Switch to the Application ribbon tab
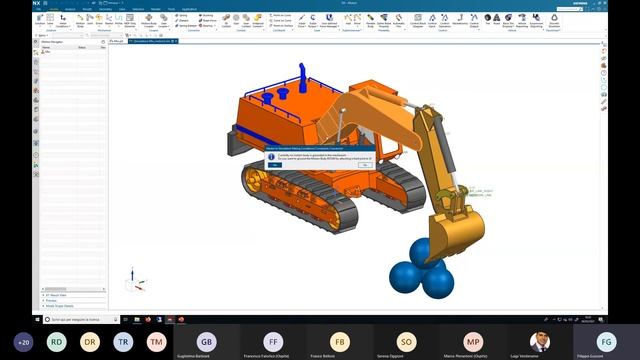The height and width of the screenshot is (360, 640). (189, 9)
